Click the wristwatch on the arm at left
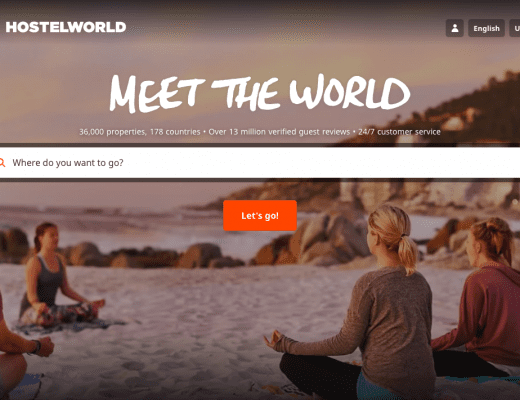520x400 pixels. pyautogui.click(x=36, y=347)
